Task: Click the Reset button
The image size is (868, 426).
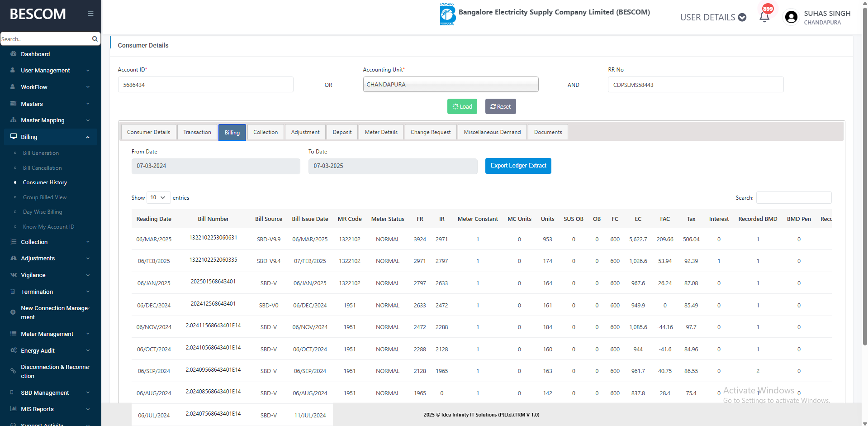Action: click(x=500, y=106)
